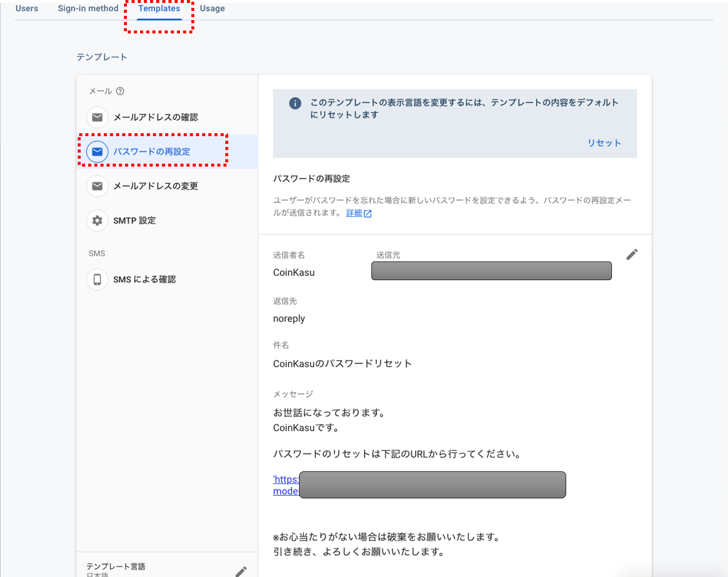Viewport: 728px width, 577px height.
Task: Open the 詳細 link
Action: (354, 213)
